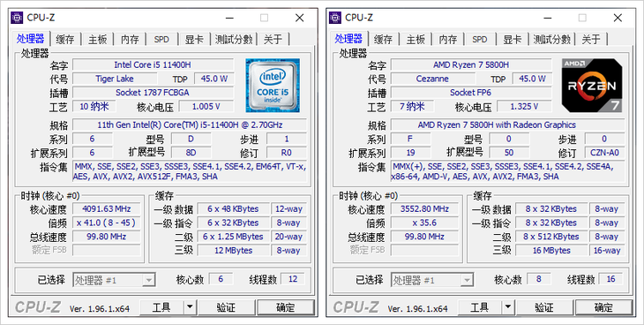Go to SPD tab in Ryzen window
Viewport: 644px width, 325px height.
pos(479,40)
